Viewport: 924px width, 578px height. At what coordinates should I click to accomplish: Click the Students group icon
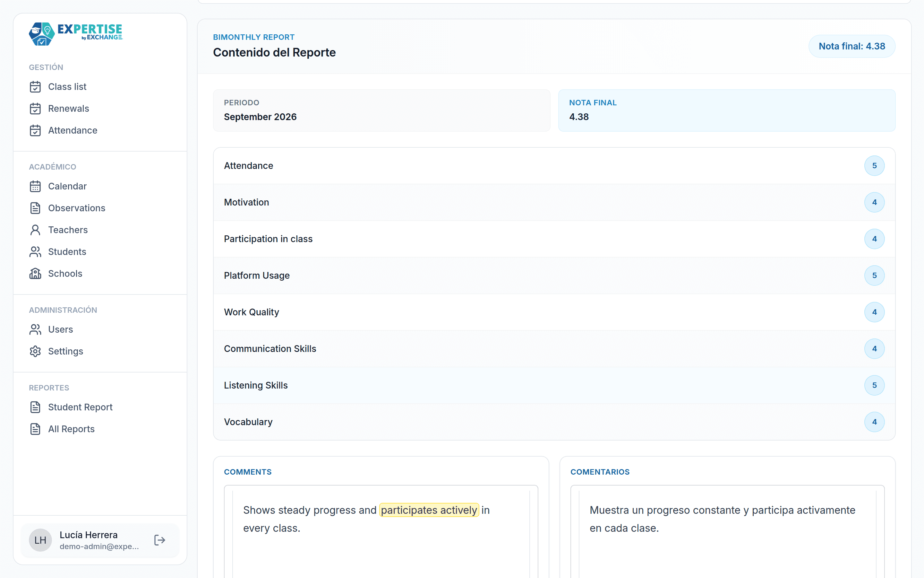pos(35,251)
